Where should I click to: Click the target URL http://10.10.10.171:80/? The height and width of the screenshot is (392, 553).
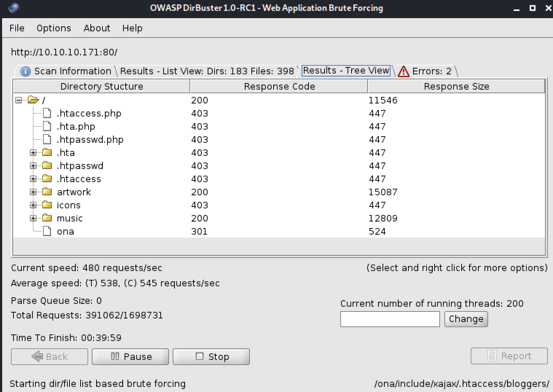pyautogui.click(x=64, y=52)
